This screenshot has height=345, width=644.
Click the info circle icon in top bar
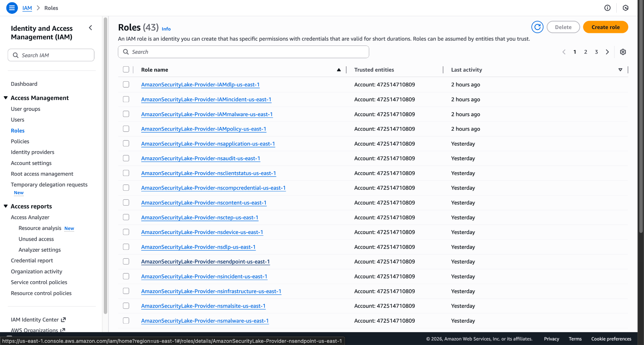coord(608,8)
